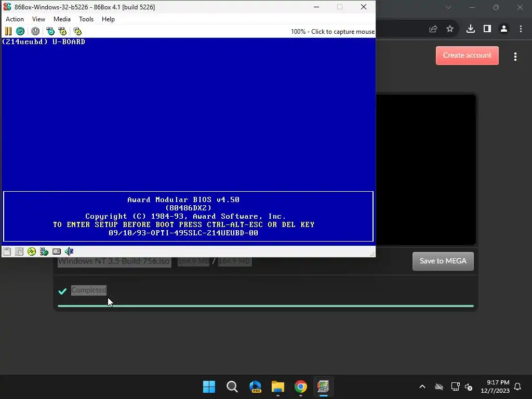
Task: Click 86Box taskbar icon
Action: pyautogui.click(x=323, y=387)
